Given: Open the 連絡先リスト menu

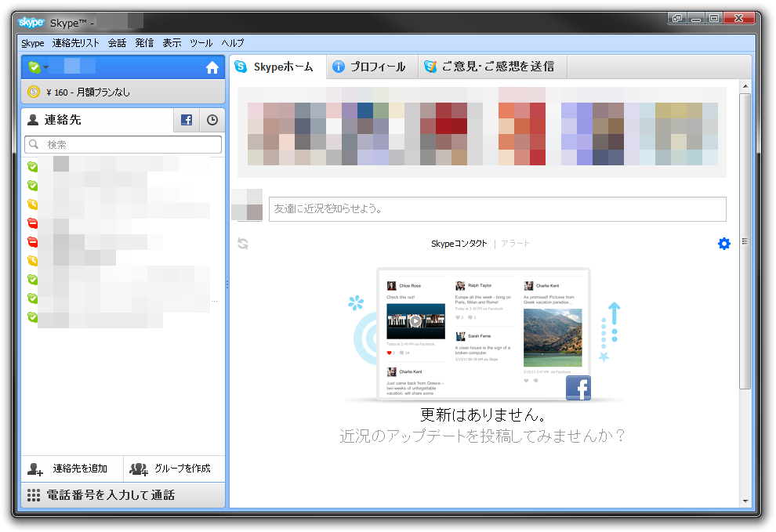Looking at the screenshot, I should click(x=76, y=43).
